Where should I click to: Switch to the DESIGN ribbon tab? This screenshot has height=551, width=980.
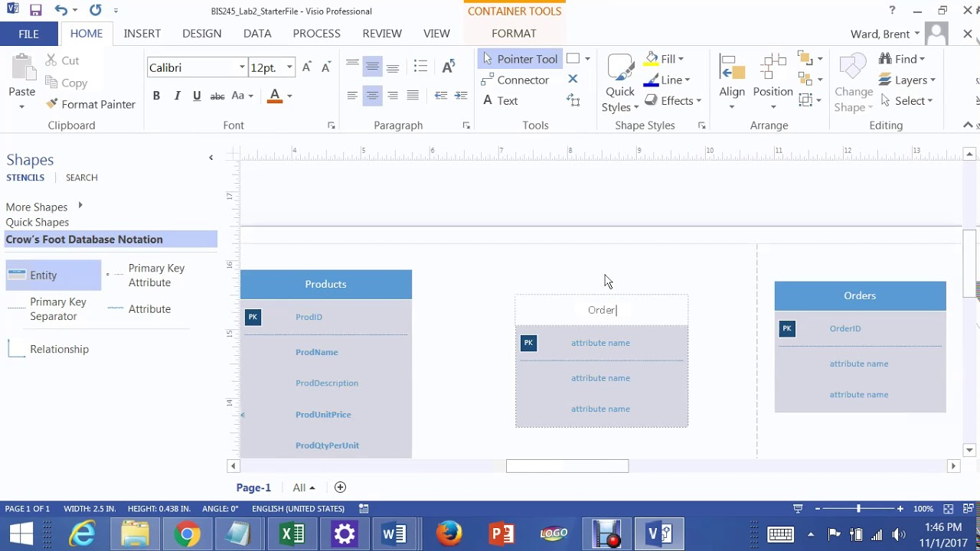click(201, 33)
